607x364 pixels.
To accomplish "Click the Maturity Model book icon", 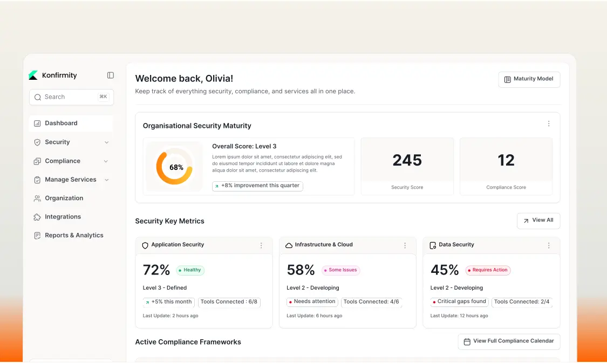I will point(508,79).
